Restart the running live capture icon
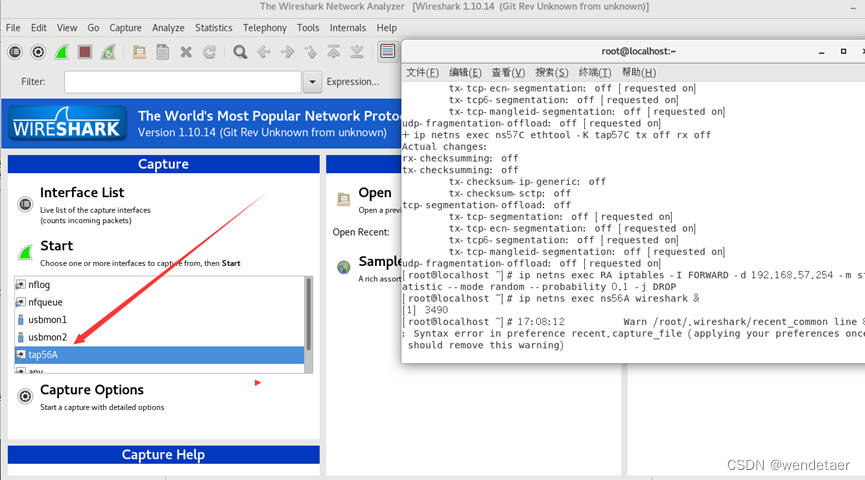The width and height of the screenshot is (865, 480). [108, 52]
